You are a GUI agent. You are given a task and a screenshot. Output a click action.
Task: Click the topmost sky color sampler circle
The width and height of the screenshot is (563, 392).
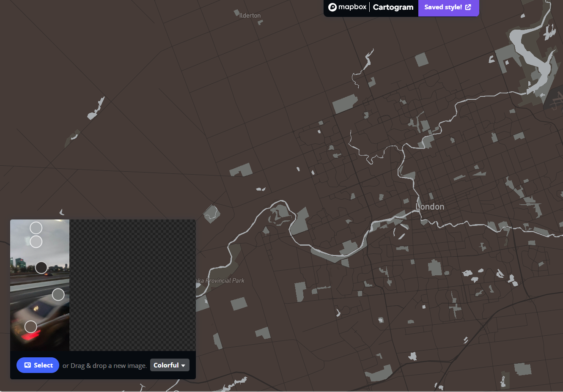coord(36,228)
